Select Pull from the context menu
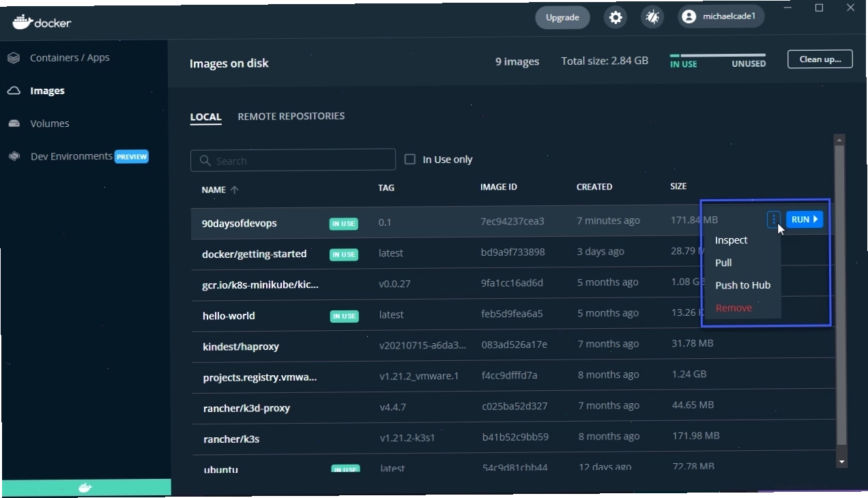 point(723,263)
